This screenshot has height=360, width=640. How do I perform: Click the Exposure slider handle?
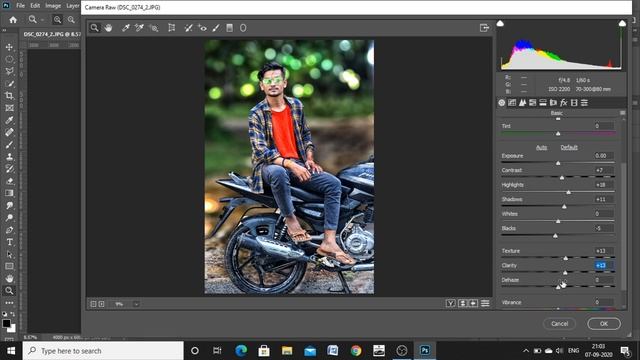pyautogui.click(x=558, y=163)
